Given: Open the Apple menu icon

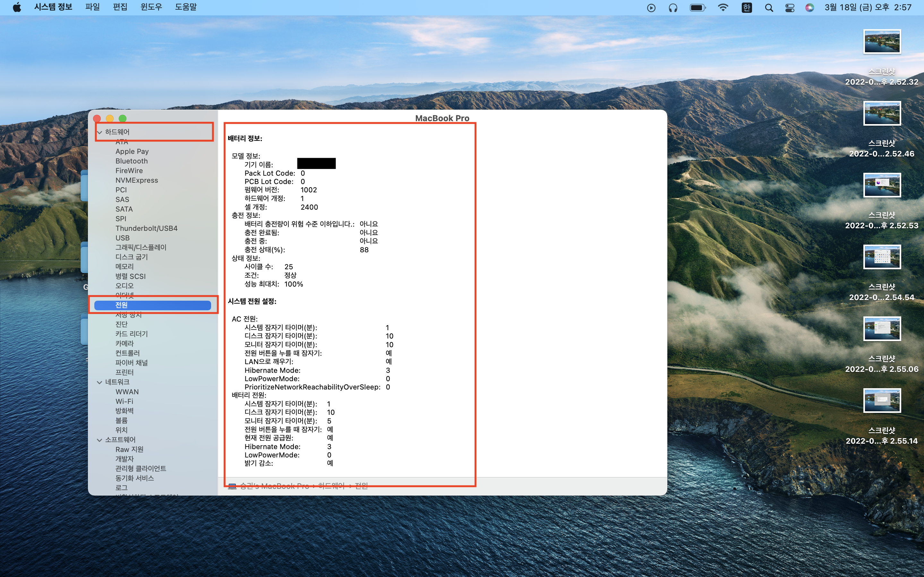Looking at the screenshot, I should click(x=17, y=7).
